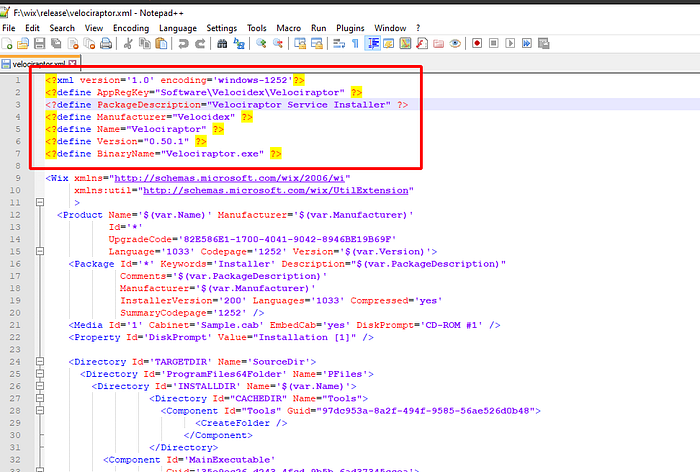Toggle Folder as Workspace icon
The height and width of the screenshot is (472, 700).
438,44
